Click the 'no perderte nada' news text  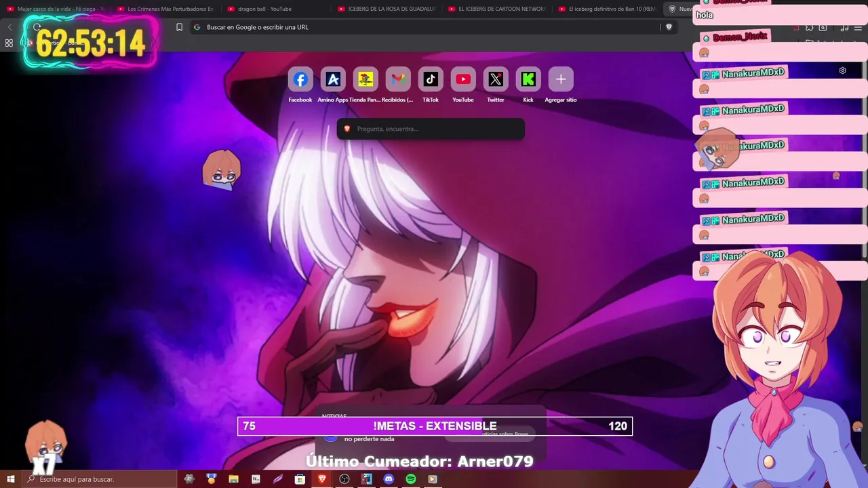tap(369, 439)
